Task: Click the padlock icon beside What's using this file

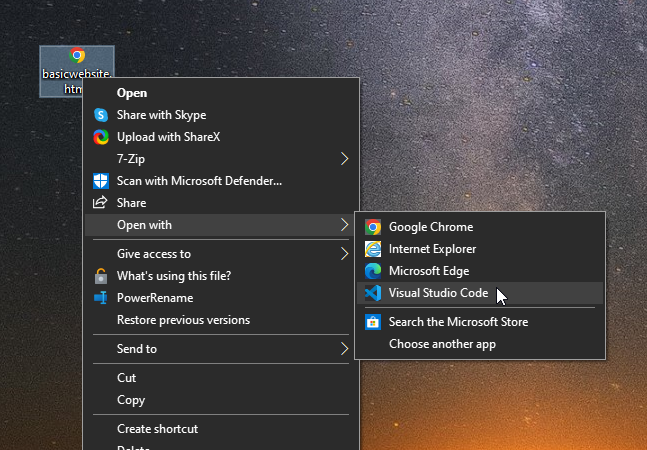Action: [101, 276]
